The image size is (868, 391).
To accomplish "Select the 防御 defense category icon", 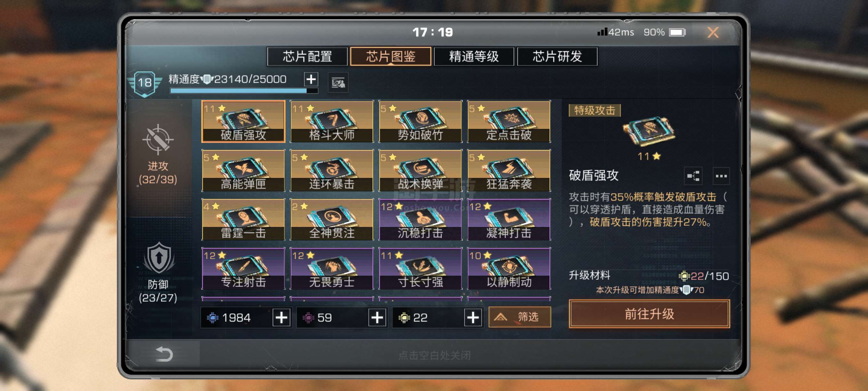I will 158,258.
